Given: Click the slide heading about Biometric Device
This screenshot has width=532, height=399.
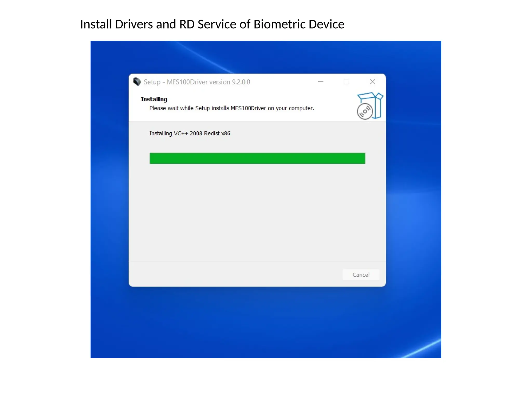Looking at the screenshot, I should coord(212,24).
